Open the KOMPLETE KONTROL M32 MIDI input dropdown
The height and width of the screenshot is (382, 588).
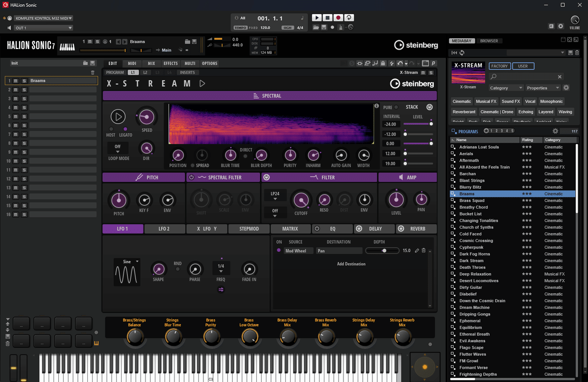coord(43,18)
